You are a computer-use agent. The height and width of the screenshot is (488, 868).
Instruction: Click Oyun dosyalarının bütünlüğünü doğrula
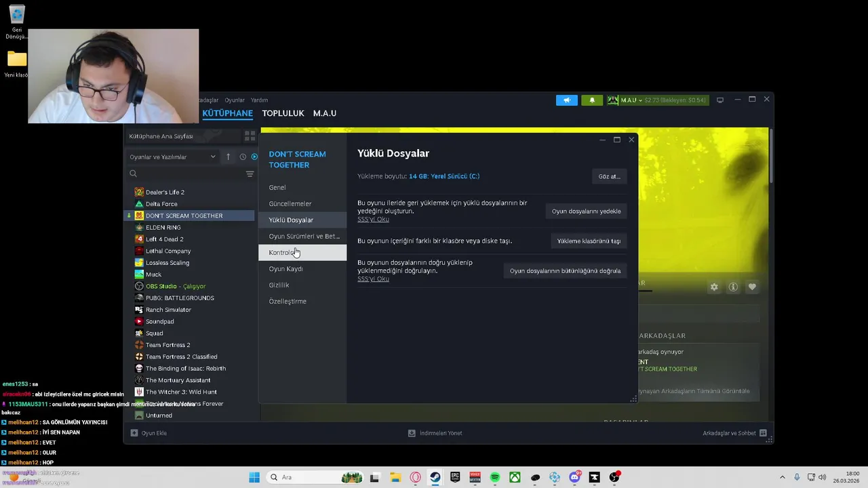pos(565,270)
